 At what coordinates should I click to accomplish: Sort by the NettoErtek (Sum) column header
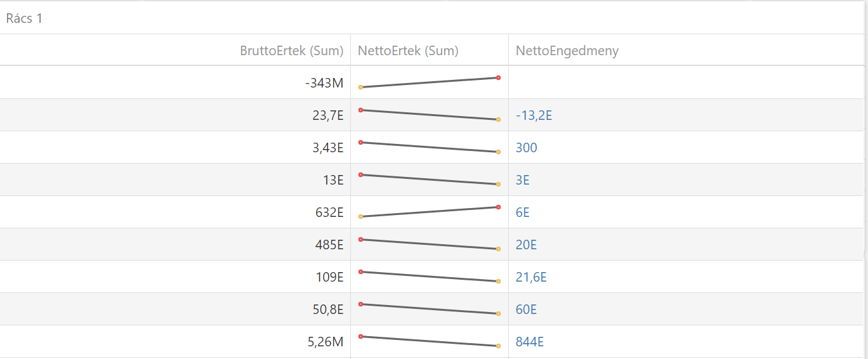[x=408, y=51]
